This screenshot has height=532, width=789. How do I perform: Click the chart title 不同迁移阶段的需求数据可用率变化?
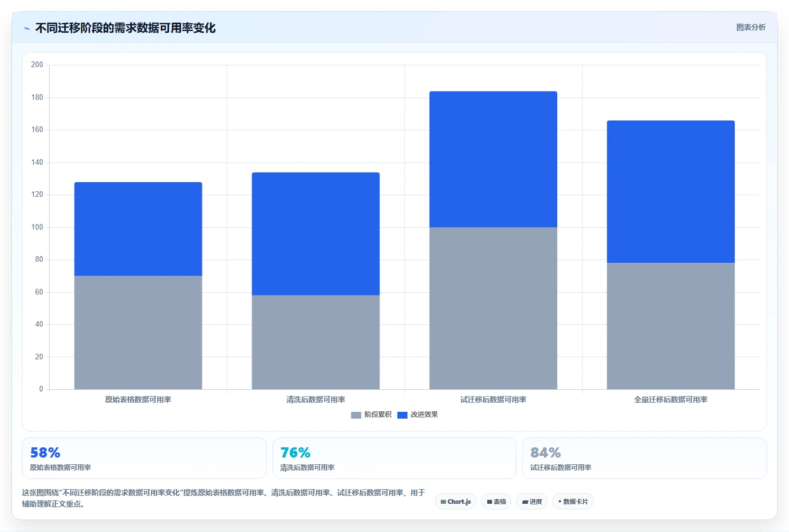(125, 28)
